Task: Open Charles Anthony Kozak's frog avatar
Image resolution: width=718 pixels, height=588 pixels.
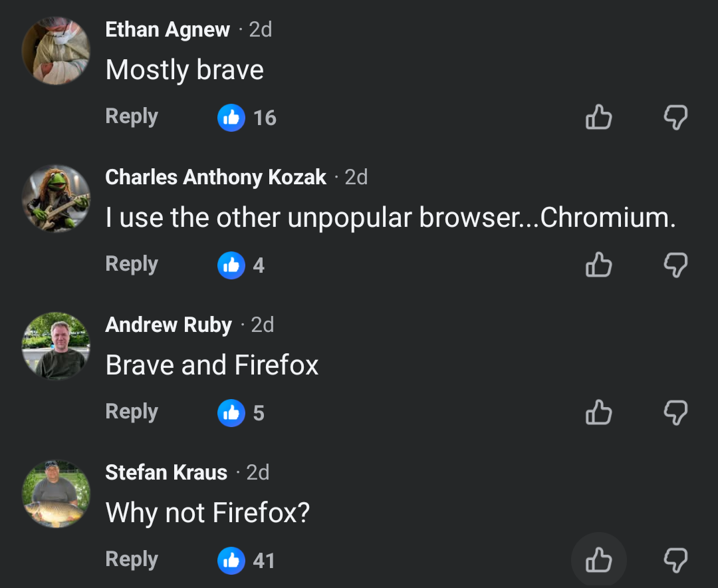Action: [56, 198]
